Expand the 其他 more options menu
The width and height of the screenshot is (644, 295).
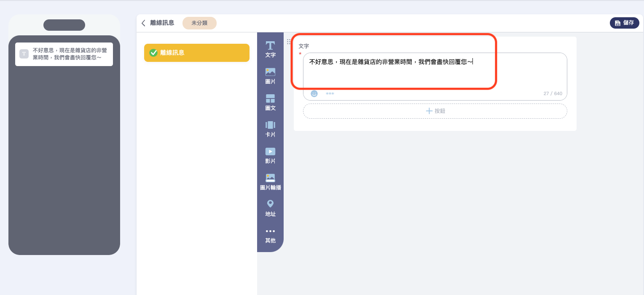[x=270, y=235]
